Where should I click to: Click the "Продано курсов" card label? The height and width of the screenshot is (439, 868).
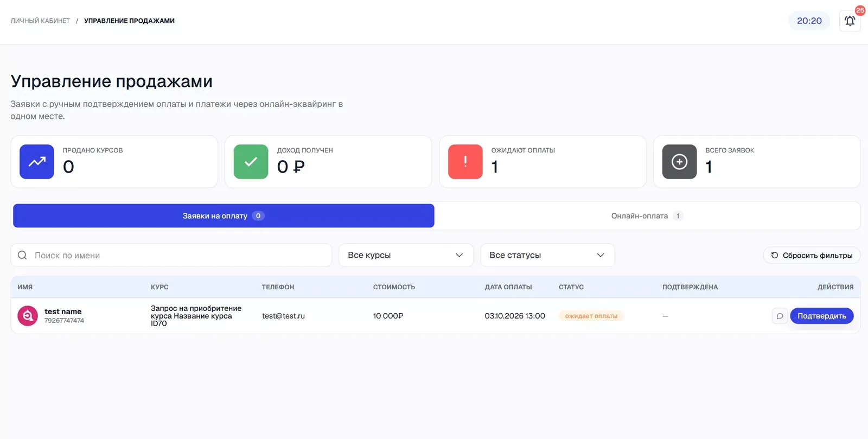(x=93, y=150)
